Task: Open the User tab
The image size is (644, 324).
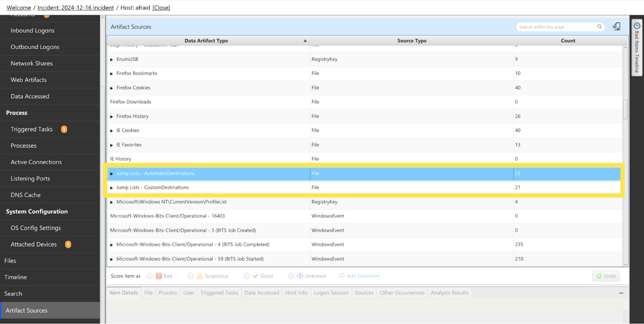Action: (189, 293)
